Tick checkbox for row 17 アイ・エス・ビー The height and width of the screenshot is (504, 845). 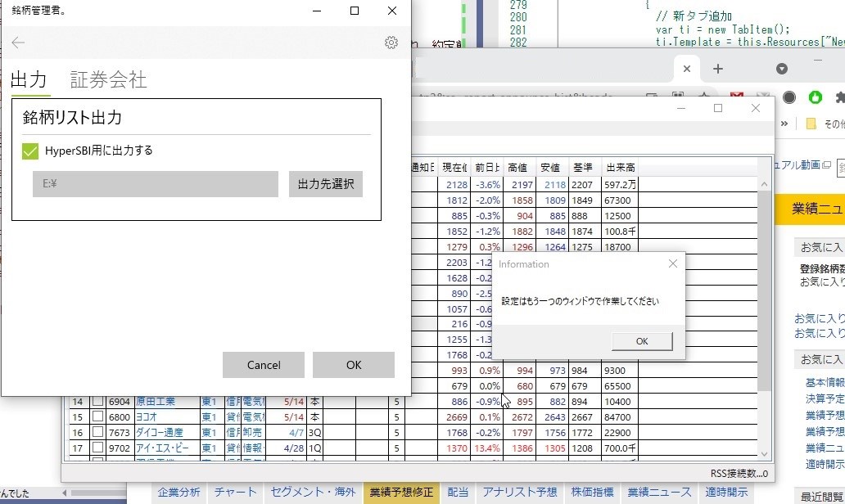[x=97, y=447]
